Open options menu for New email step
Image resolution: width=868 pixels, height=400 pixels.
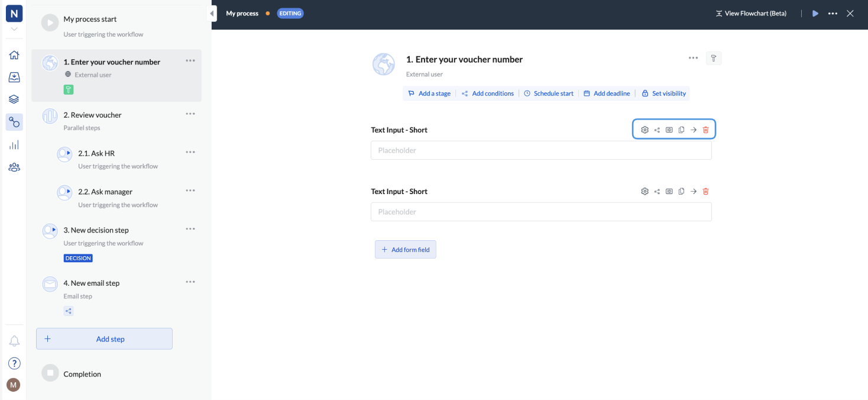(x=190, y=282)
